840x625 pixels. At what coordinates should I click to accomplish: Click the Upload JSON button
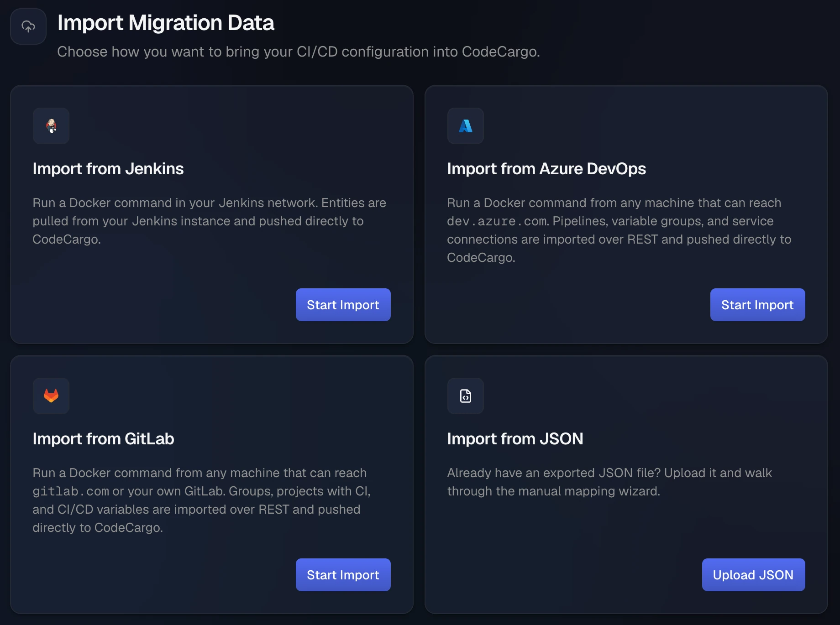tap(754, 575)
